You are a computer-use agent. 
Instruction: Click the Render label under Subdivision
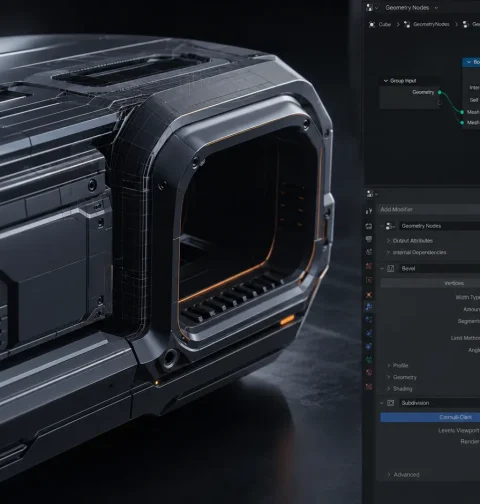470,442
